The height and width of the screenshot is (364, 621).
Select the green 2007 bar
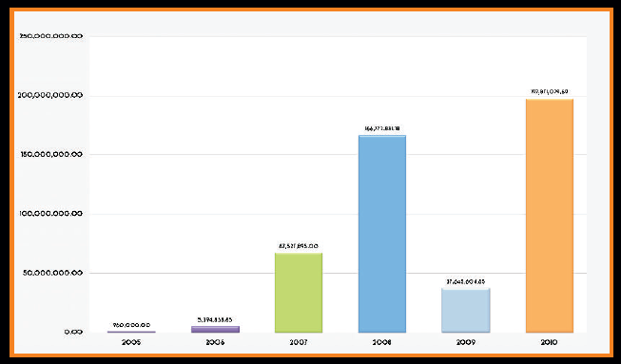[299, 293]
